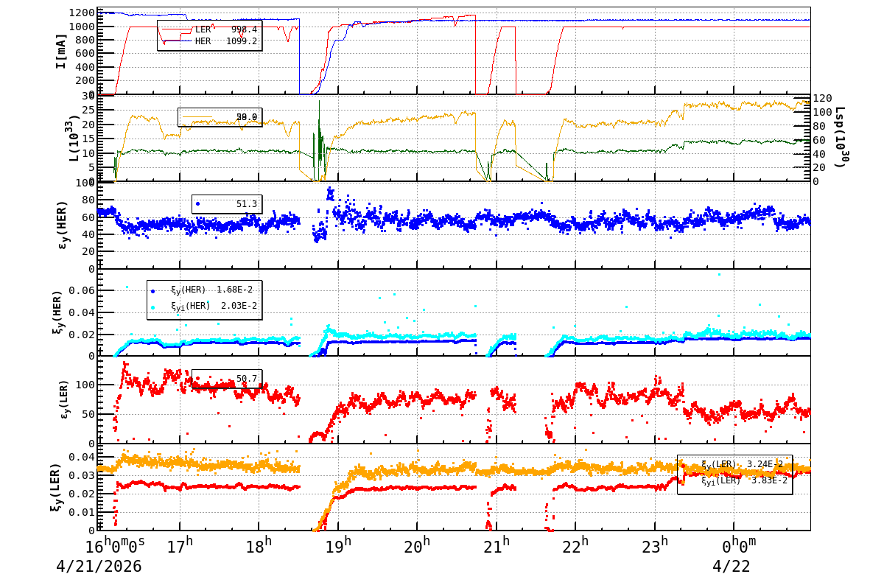The image size is (884, 588).
Task: Click the ξyi(LER) 3.83E-2 legend entry
Action: coord(734,480)
